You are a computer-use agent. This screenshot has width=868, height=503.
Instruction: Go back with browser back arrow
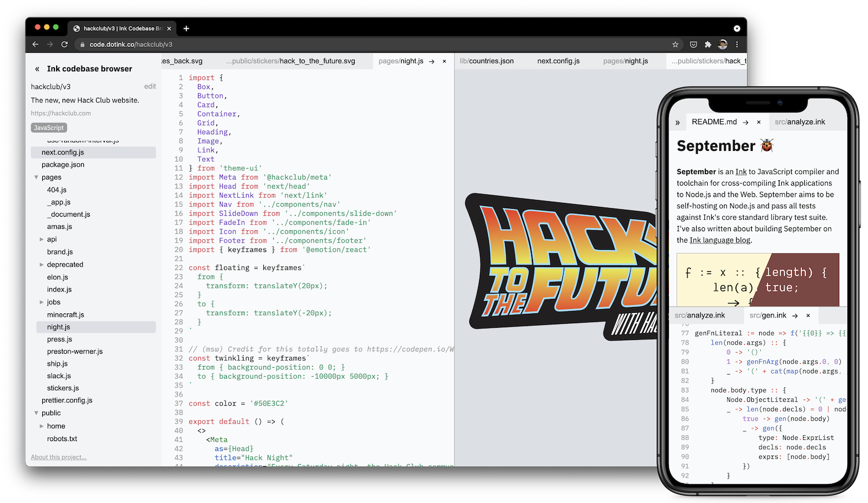[x=35, y=45]
